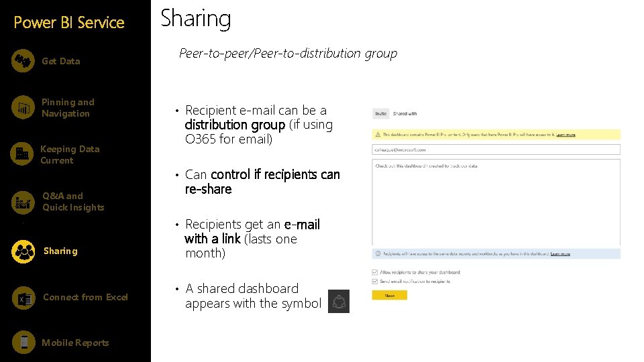Switch to the Shared with tab

click(405, 114)
